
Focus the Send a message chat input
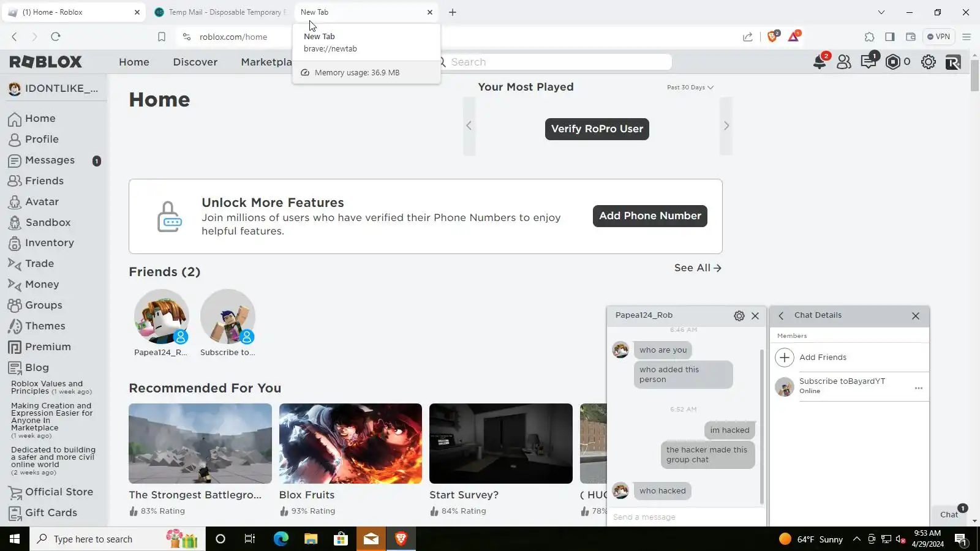pyautogui.click(x=685, y=517)
